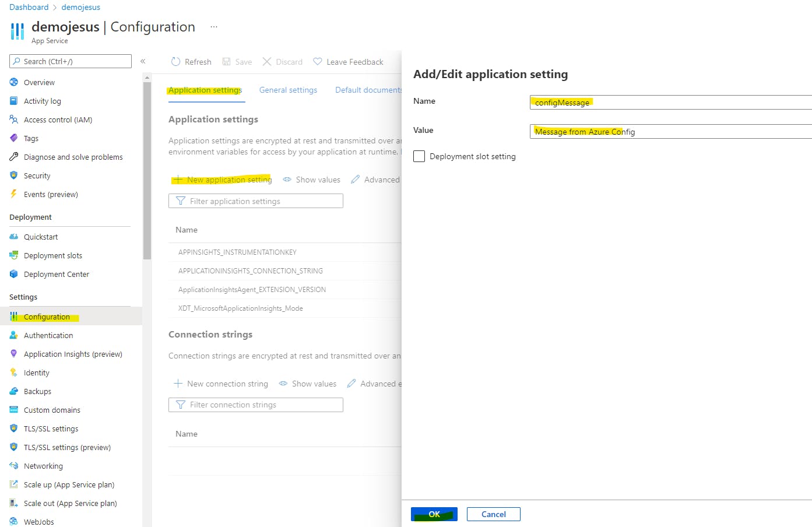The height and width of the screenshot is (527, 812).
Task: Click the Security shield icon
Action: (14, 175)
